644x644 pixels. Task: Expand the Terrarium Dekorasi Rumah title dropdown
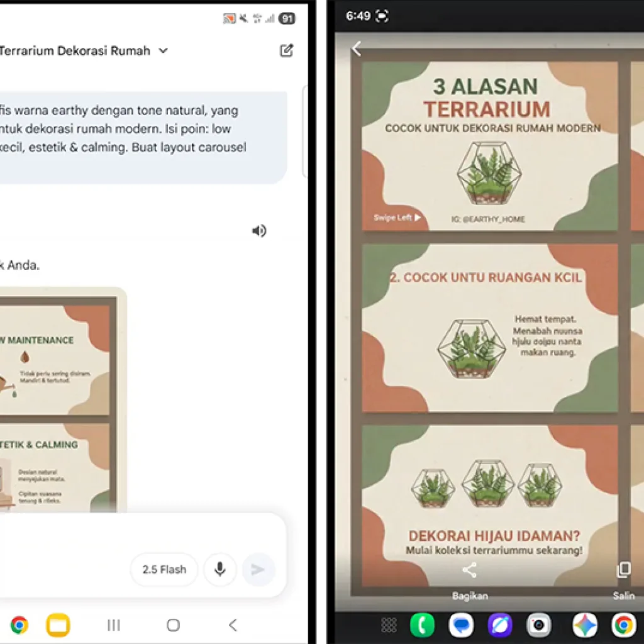pyautogui.click(x=163, y=50)
